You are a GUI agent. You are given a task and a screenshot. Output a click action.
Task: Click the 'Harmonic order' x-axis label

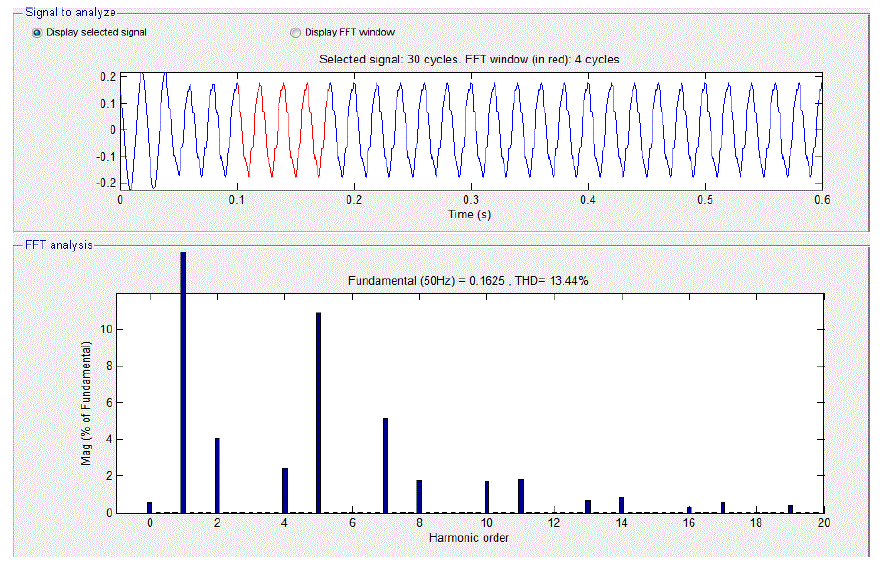(x=469, y=538)
